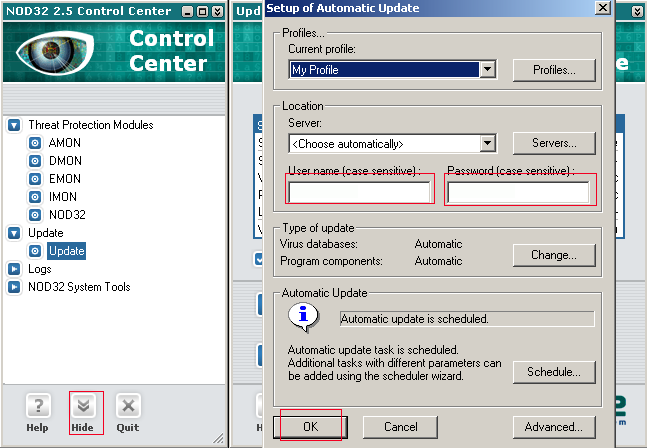Click the AMON module icon
The image size is (647, 448).
tap(35, 143)
